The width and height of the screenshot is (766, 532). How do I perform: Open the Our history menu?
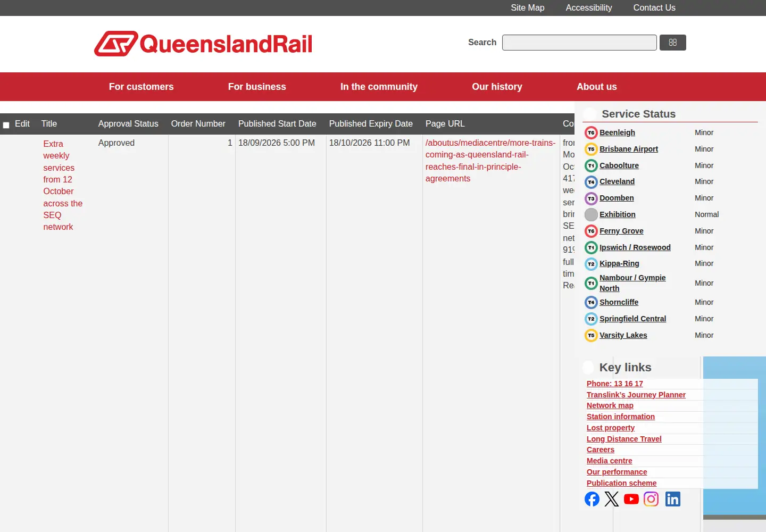(497, 87)
